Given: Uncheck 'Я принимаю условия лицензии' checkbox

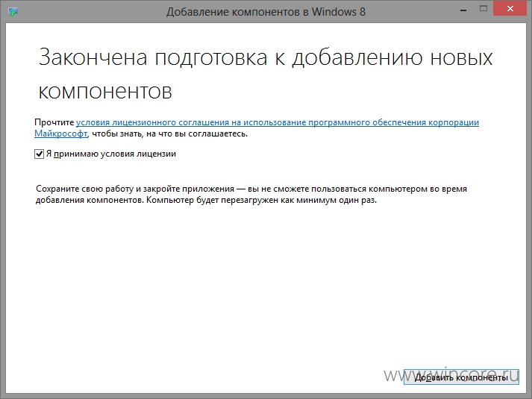Looking at the screenshot, I should (39, 154).
